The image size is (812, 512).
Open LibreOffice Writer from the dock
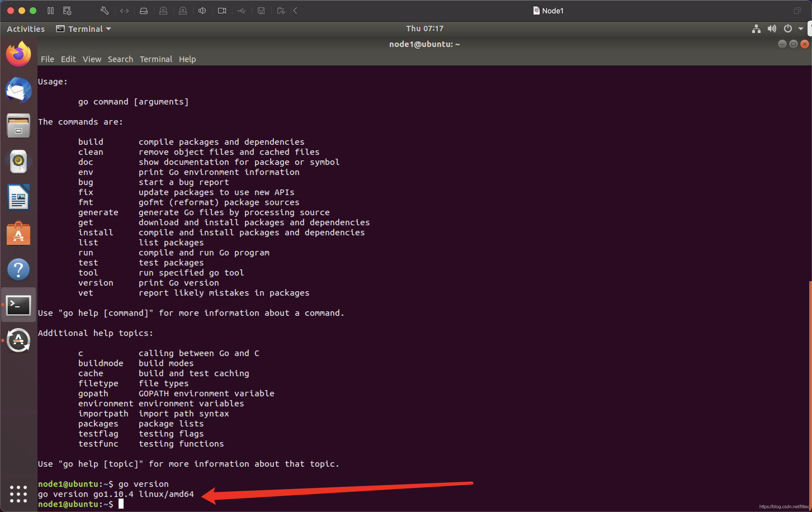[x=18, y=198]
